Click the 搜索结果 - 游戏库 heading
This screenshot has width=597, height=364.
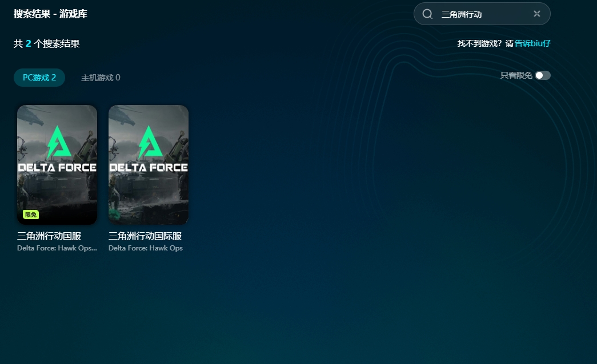click(x=51, y=14)
